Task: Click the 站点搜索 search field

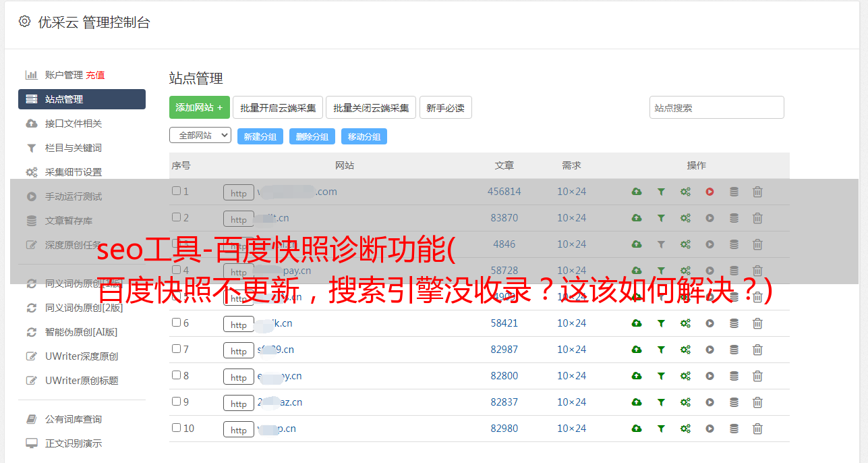Action: [x=717, y=107]
